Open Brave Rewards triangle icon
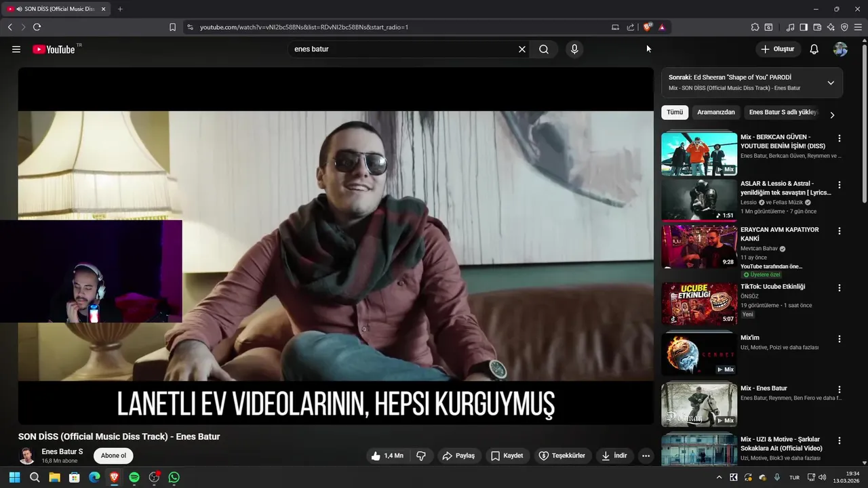Screen dimensions: 868x488 click(x=662, y=27)
